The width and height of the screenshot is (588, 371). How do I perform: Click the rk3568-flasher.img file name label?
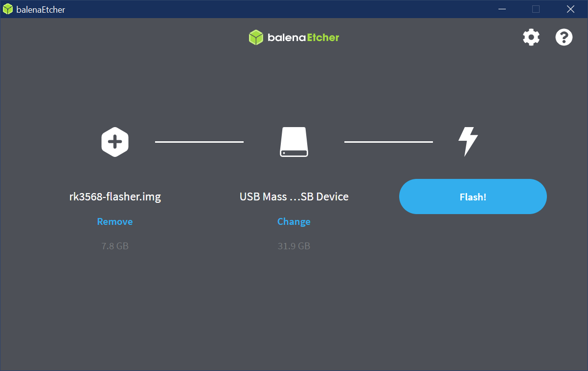115,196
